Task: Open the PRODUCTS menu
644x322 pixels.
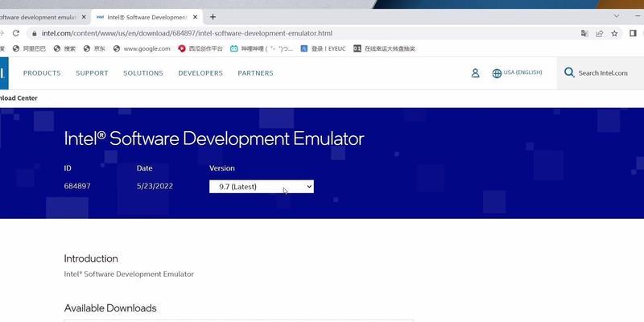Action: pos(42,73)
